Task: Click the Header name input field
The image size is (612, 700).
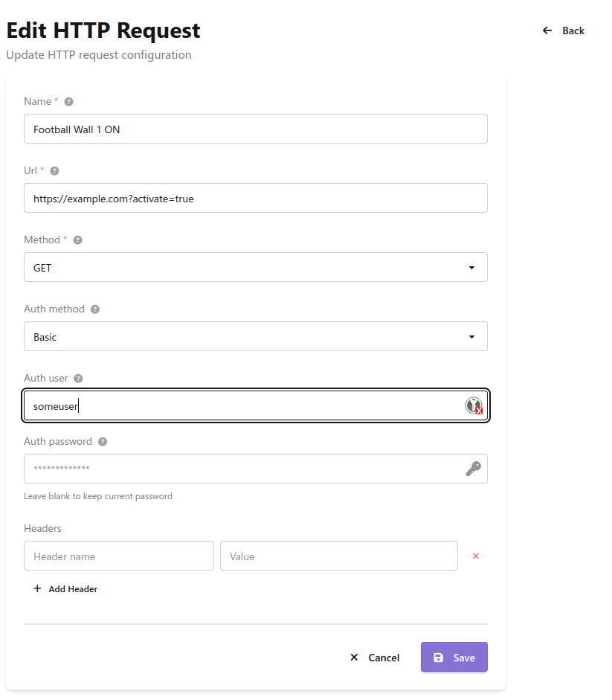Action: pos(118,556)
